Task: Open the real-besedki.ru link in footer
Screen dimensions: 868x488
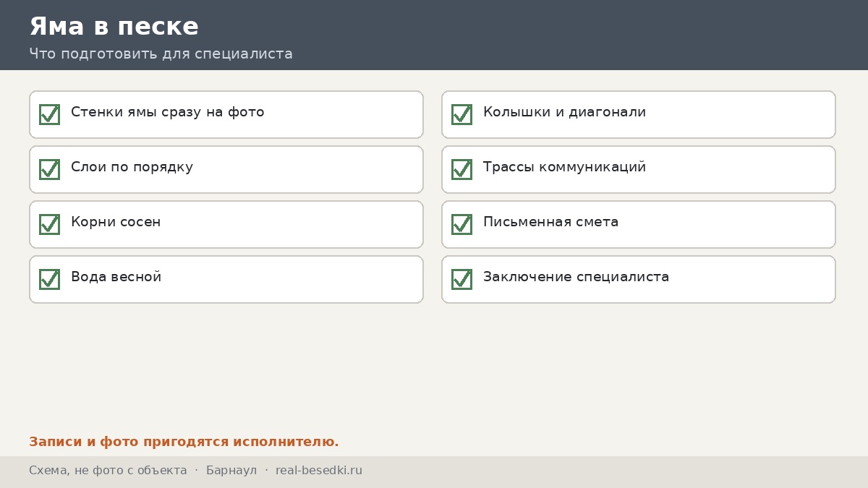Action: [319, 471]
